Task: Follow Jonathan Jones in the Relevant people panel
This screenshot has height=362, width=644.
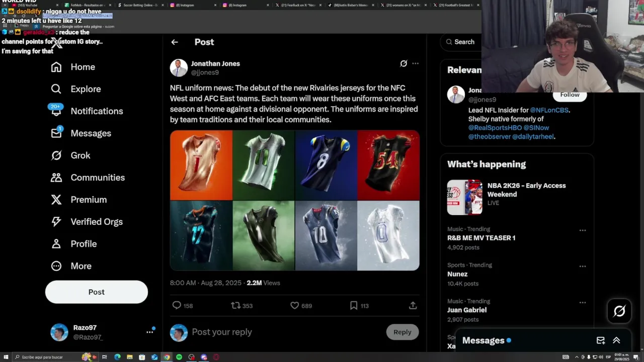Action: coord(570,95)
